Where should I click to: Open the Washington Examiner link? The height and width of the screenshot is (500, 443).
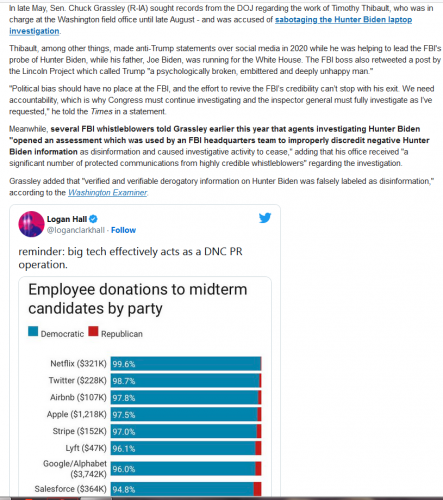pos(108,193)
